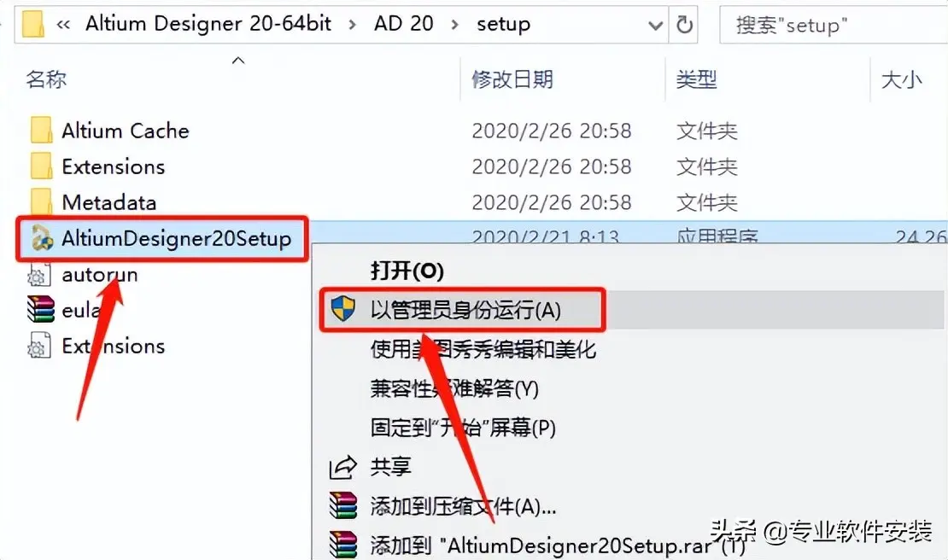Open the address bar history dropdown
The height and width of the screenshot is (560, 948).
coord(655,26)
